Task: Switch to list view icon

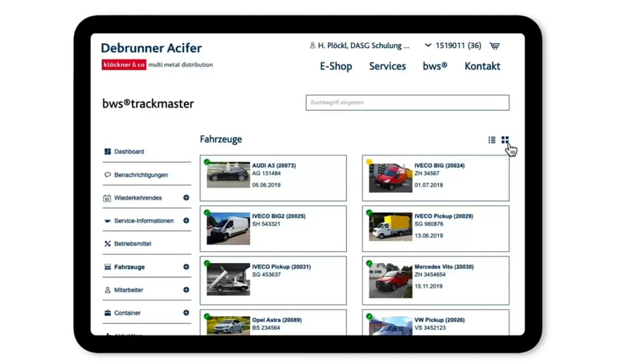Action: [x=491, y=140]
